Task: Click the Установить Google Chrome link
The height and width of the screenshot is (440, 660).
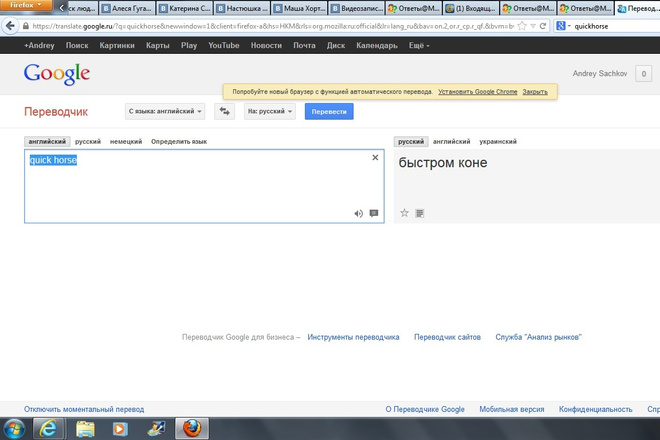Action: 478,91
